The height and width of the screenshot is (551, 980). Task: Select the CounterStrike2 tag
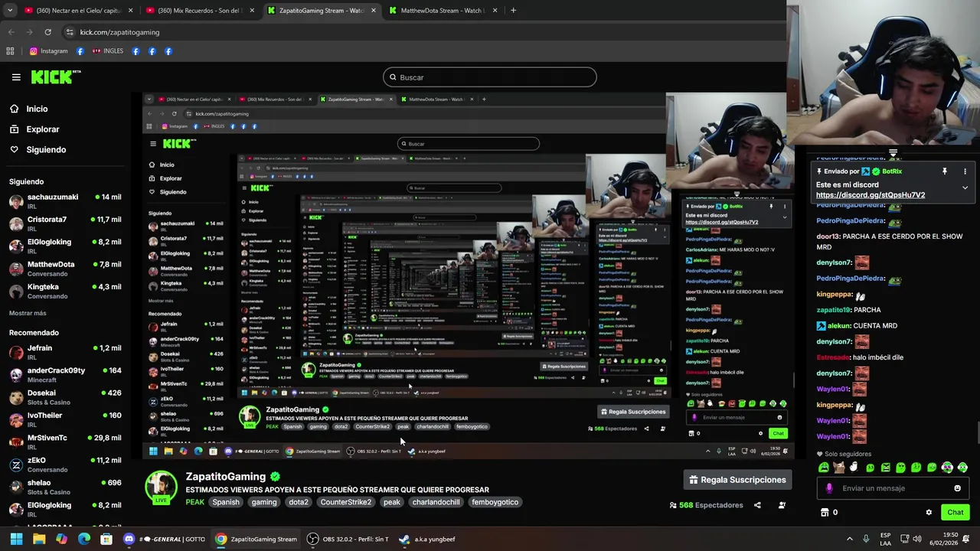tap(346, 502)
